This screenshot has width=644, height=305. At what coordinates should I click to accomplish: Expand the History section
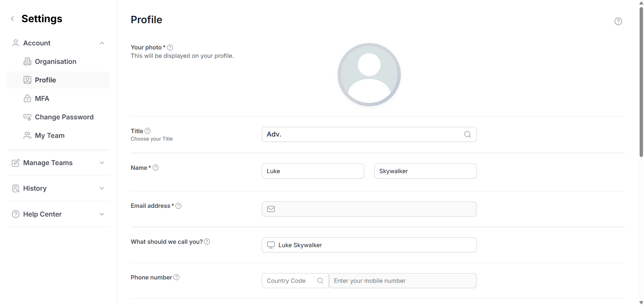102,188
